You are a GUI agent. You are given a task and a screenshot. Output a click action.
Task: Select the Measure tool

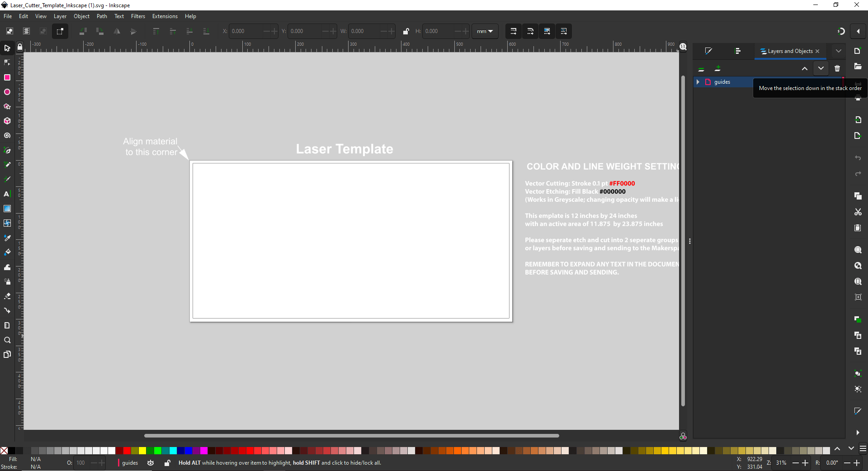[x=7, y=325]
